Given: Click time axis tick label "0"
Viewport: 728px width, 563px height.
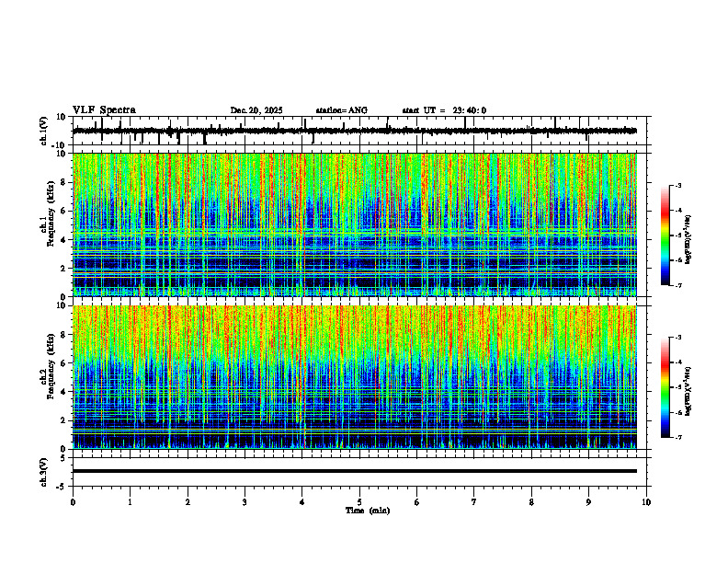Looking at the screenshot, I should point(73,502).
